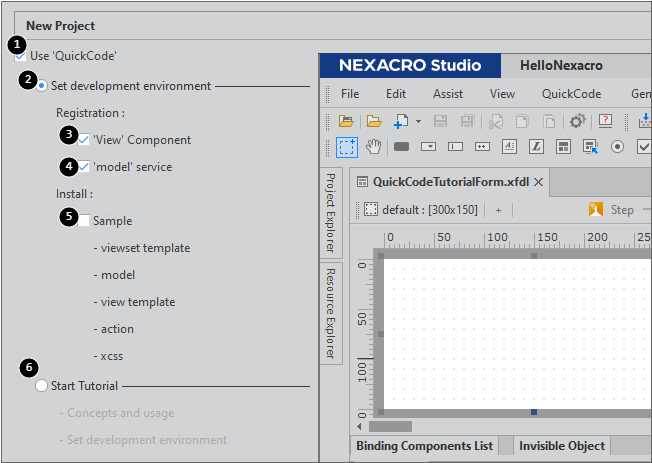Select the Radio component icon
Viewport: 652px width, 463px height.
coord(617,147)
